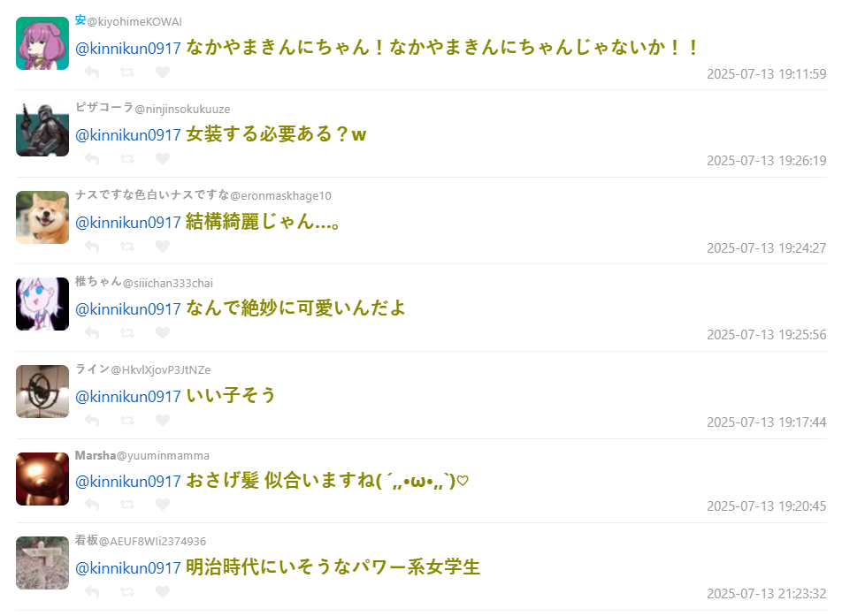This screenshot has height=616, width=842.
Task: Reply to ライン's いい子そう tweet
Action: (x=92, y=420)
